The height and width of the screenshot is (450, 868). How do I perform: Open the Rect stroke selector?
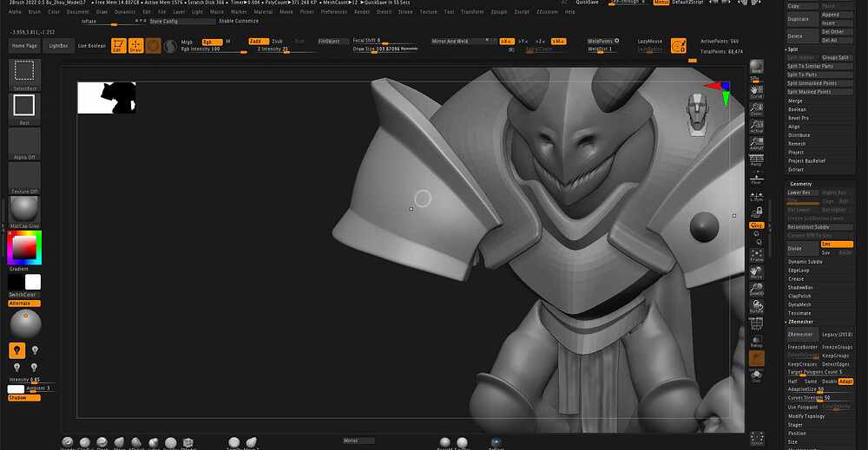(24, 109)
